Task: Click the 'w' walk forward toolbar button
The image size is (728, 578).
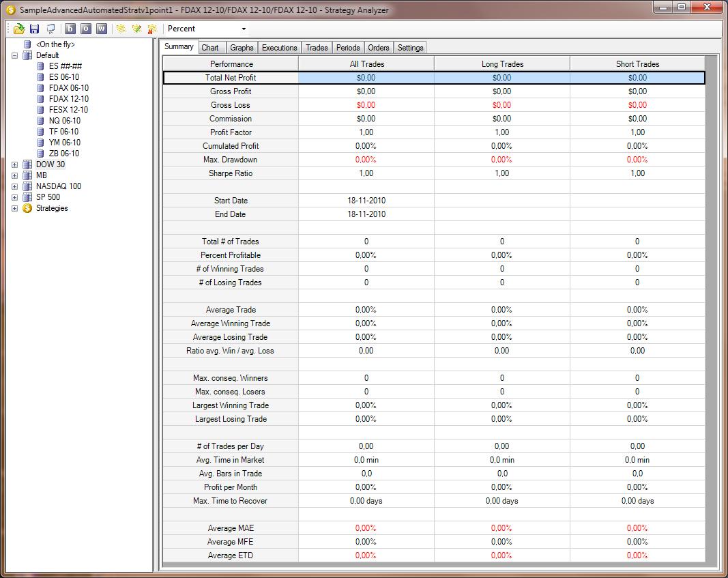Action: coord(102,29)
